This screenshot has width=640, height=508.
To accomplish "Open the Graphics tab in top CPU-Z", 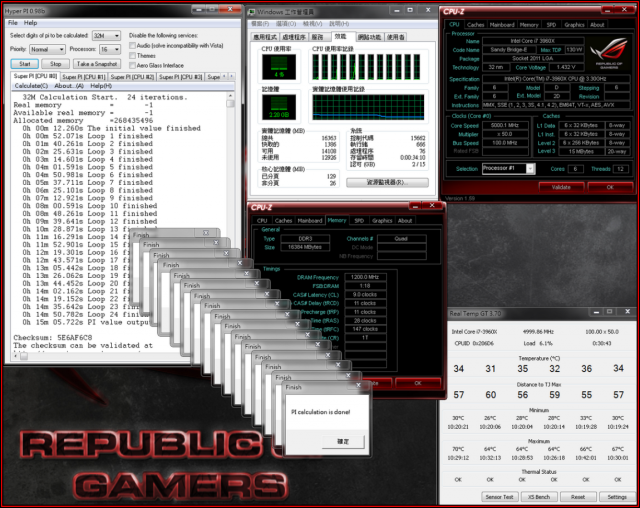I will 575,25.
